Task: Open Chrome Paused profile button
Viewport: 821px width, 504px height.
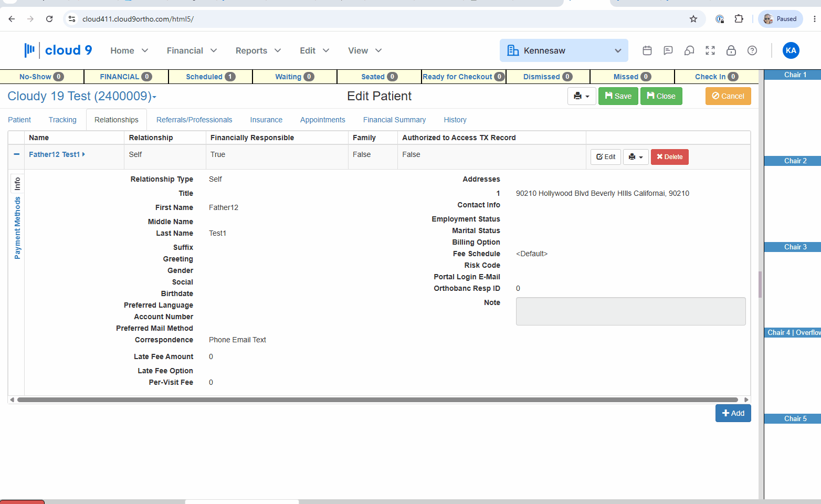Action: click(x=781, y=19)
